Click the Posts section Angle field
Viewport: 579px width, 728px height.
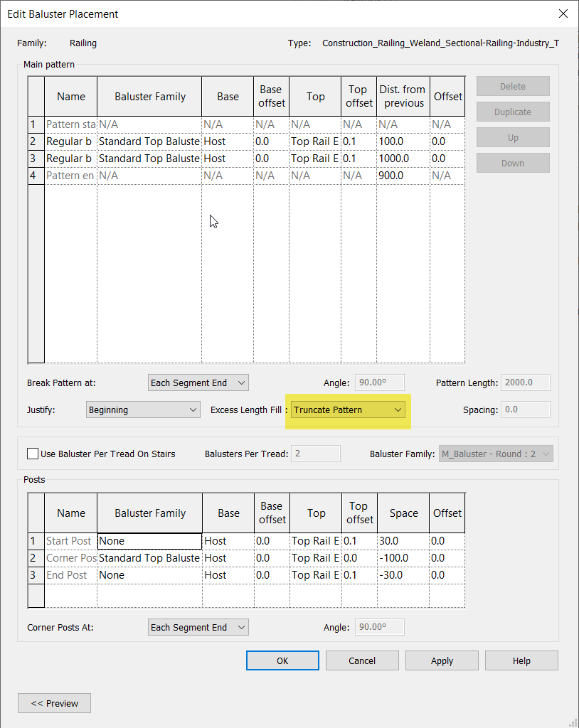[x=380, y=627]
